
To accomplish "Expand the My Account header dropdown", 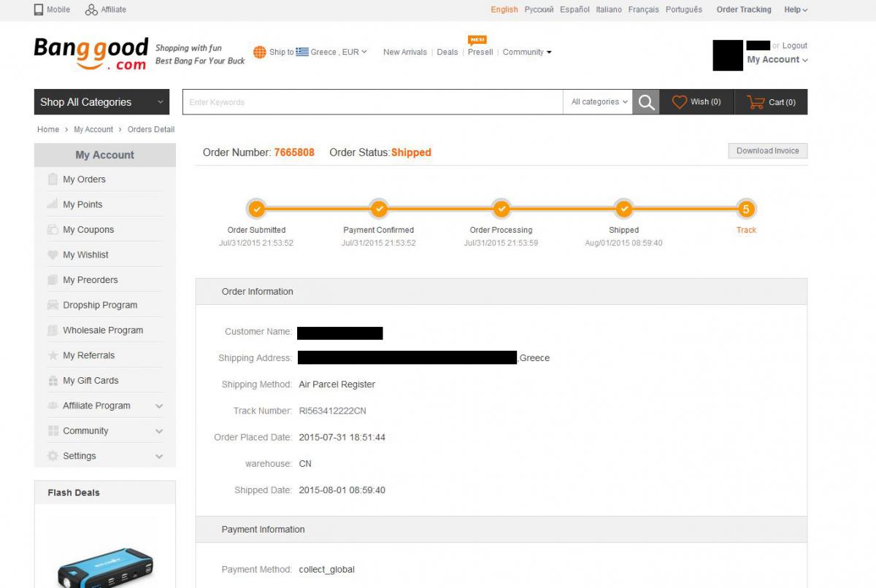I will pos(777,60).
